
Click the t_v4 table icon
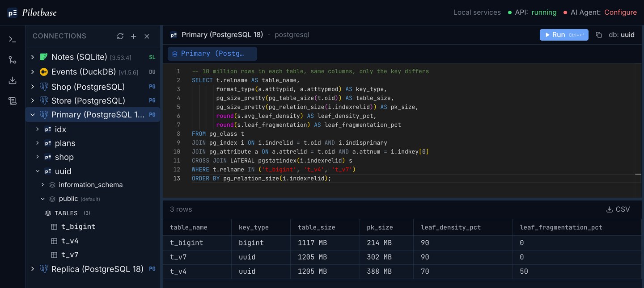pos(54,241)
